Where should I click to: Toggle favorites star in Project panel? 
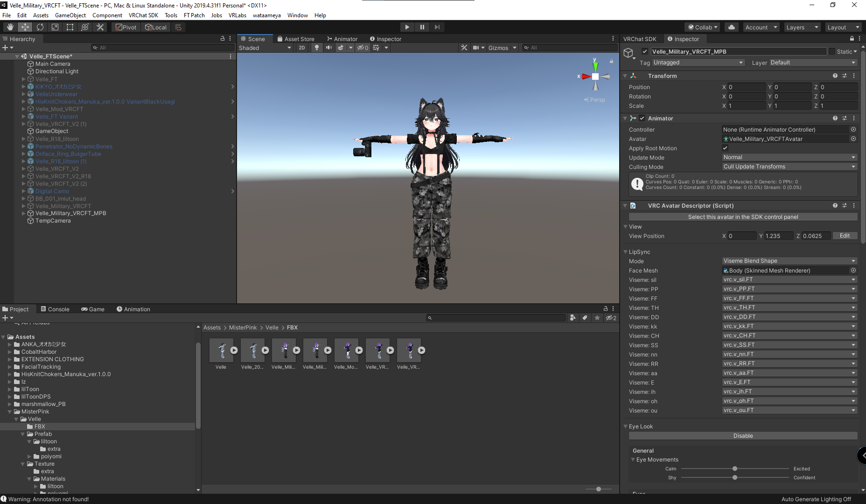tap(597, 318)
